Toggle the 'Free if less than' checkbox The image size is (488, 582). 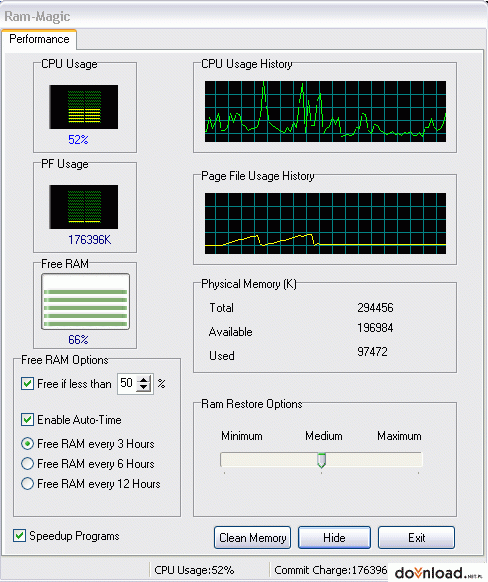(x=27, y=383)
